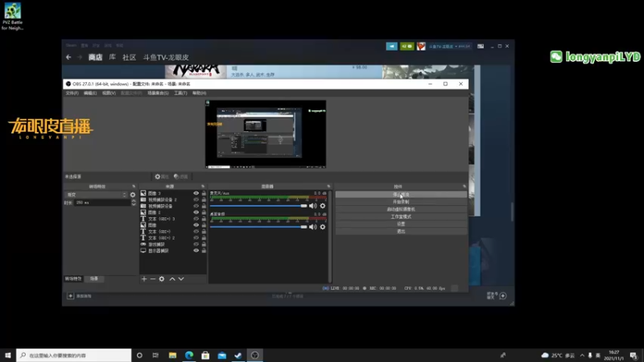
Task: Open Steam 社区 community tab
Action: pyautogui.click(x=129, y=57)
